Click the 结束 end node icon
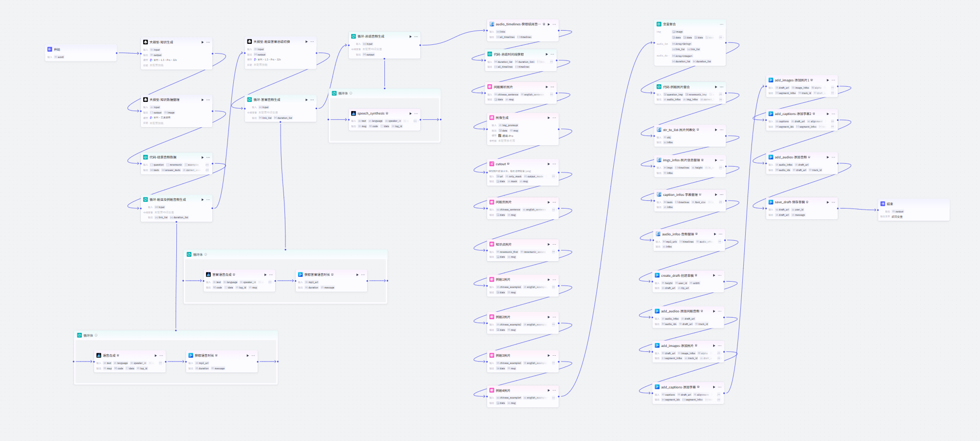Viewport: 980px width, 441px height. click(883, 204)
